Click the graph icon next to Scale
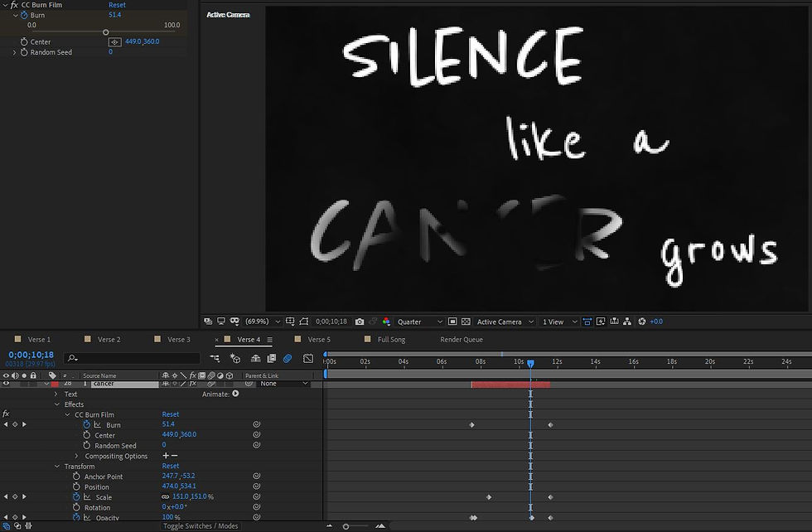812x532 pixels. point(87,496)
